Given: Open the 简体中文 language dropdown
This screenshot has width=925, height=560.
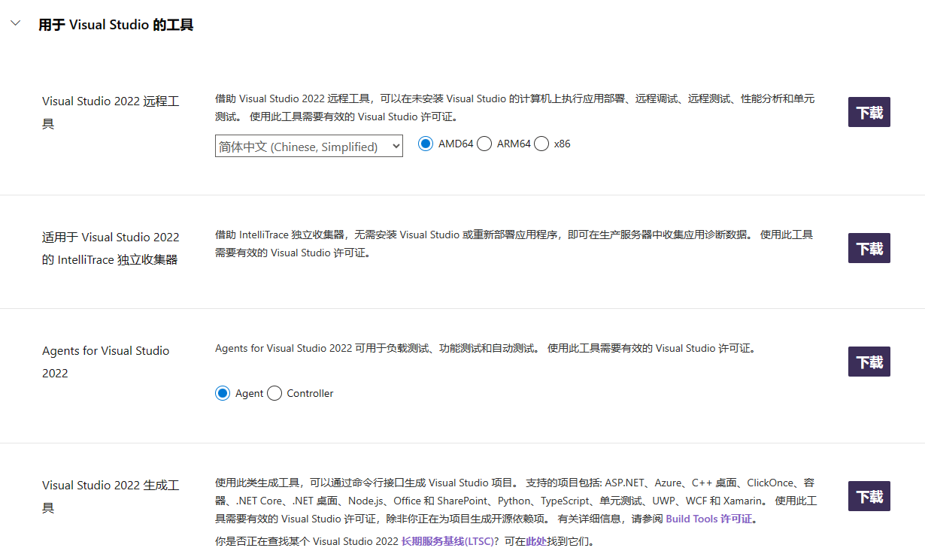Looking at the screenshot, I should (309, 147).
